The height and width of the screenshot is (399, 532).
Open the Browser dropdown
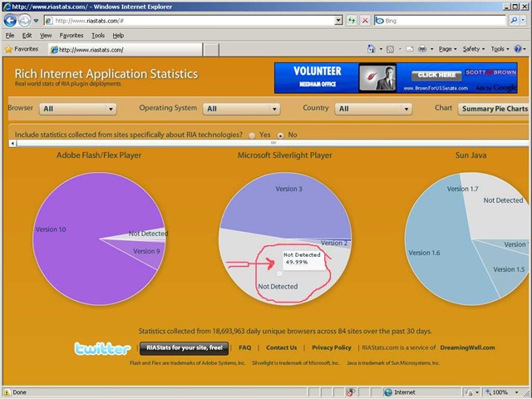pyautogui.click(x=78, y=108)
